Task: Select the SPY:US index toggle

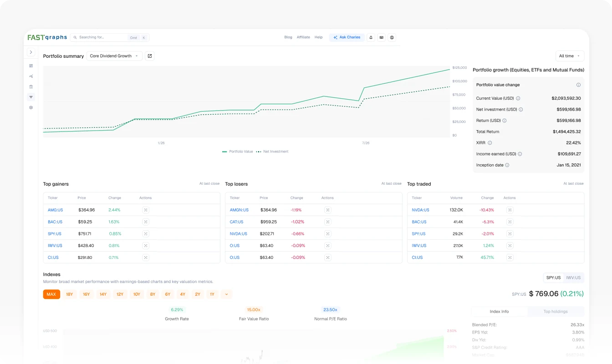Action: click(554, 278)
